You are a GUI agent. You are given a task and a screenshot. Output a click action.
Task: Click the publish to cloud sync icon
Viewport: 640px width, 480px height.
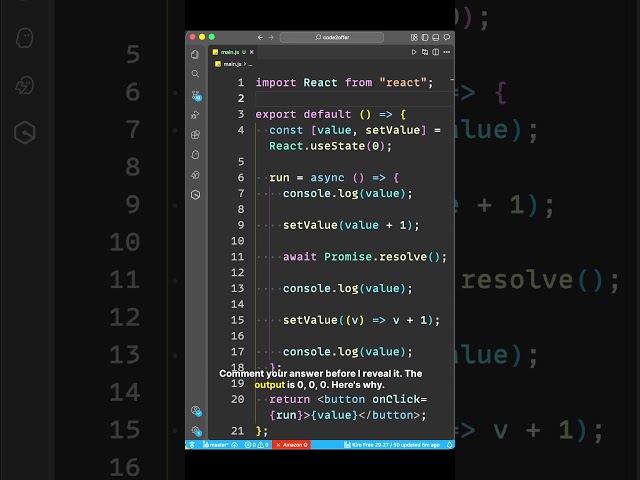click(235, 445)
